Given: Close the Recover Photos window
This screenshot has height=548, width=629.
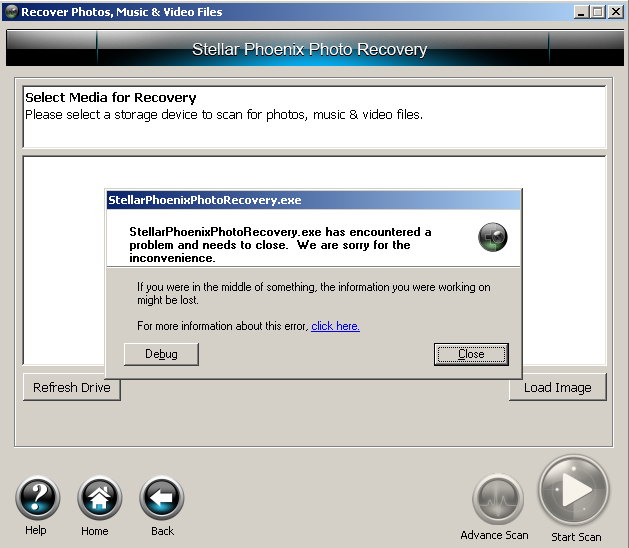Looking at the screenshot, I should click(x=616, y=12).
